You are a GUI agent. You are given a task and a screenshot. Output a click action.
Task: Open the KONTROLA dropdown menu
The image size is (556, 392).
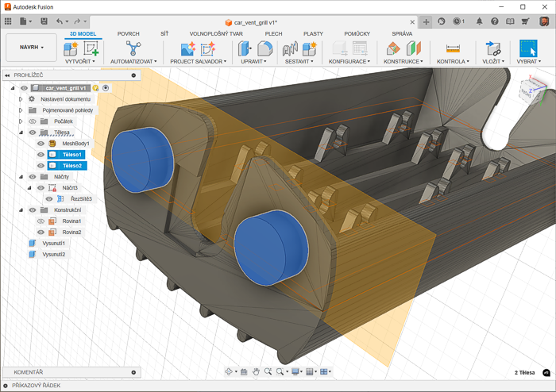coord(453,61)
